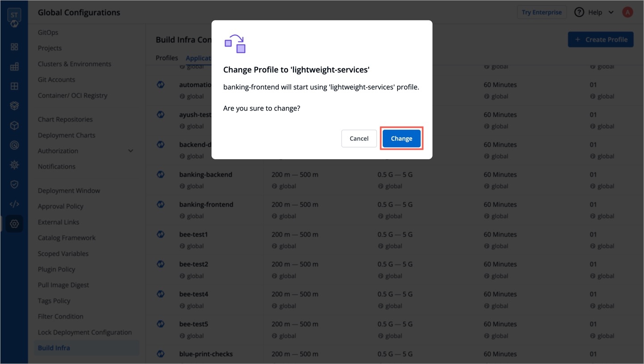Screen dimensions: 644x364
Task: Open the four-squares Applications icon in sidebar
Action: 14,47
